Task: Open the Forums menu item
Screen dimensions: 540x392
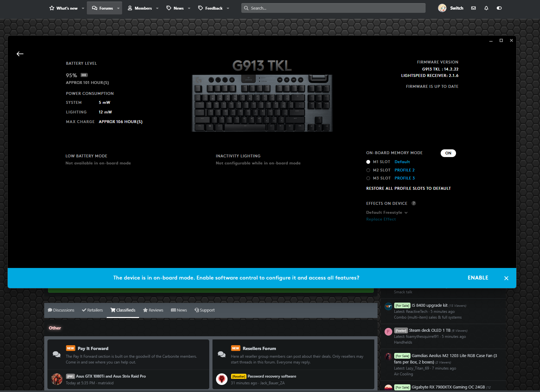Action: (x=103, y=8)
